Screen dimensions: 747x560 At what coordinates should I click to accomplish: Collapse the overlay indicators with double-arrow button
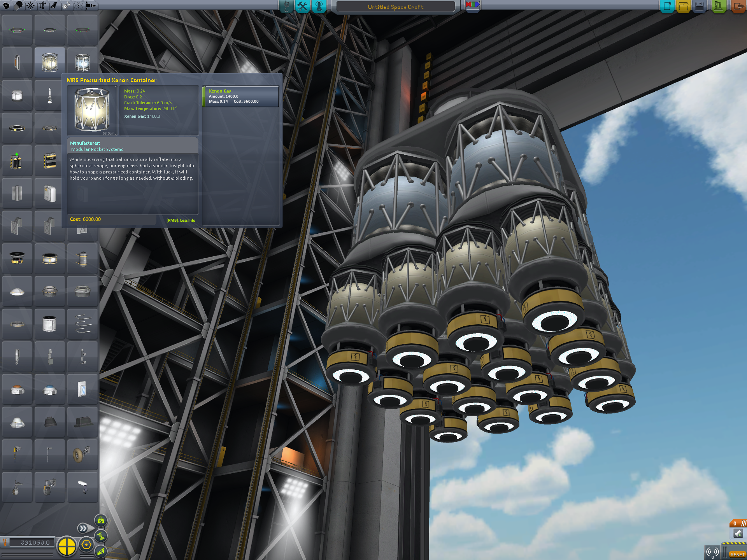[82, 528]
